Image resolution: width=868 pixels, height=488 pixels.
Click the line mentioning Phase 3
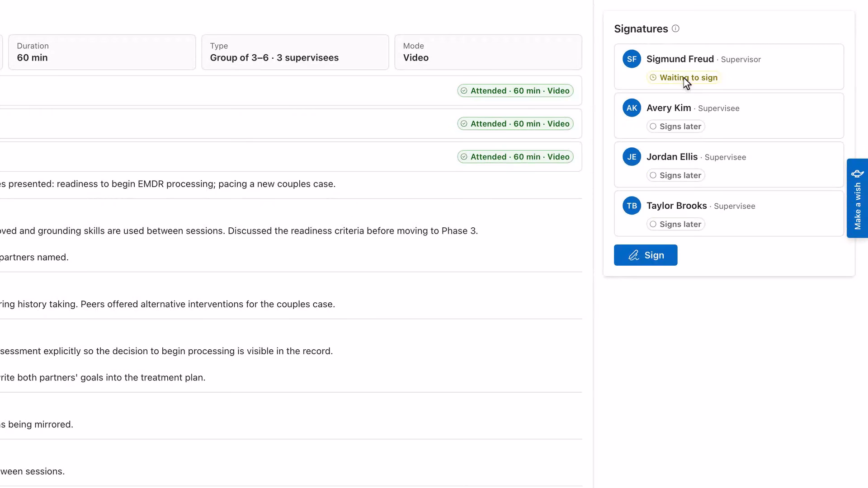click(x=239, y=231)
